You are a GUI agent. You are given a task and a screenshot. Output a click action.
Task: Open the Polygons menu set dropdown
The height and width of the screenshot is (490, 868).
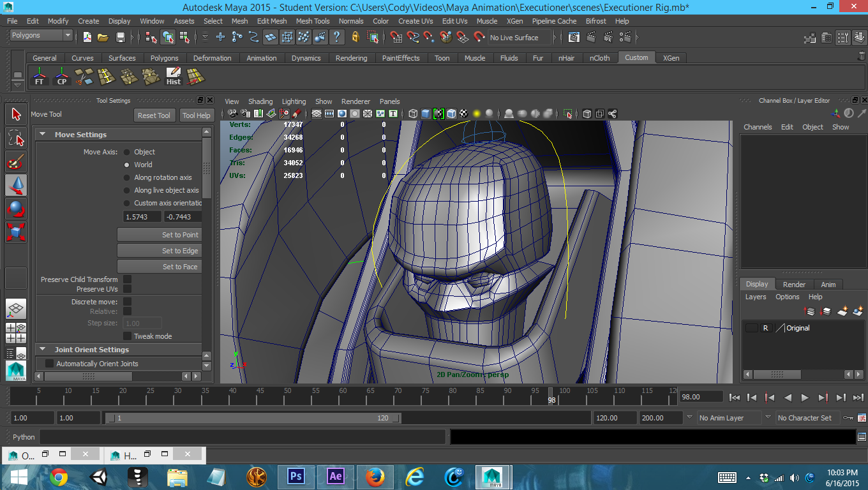pos(41,36)
